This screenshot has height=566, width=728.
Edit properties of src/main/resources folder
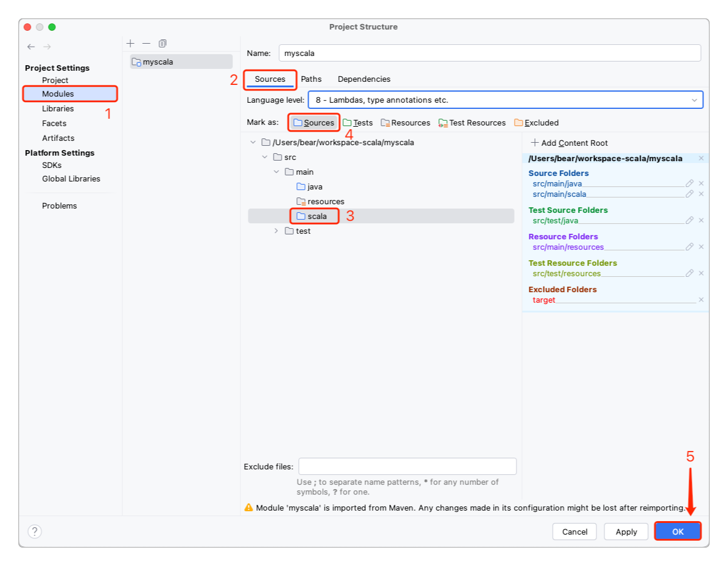pos(689,247)
